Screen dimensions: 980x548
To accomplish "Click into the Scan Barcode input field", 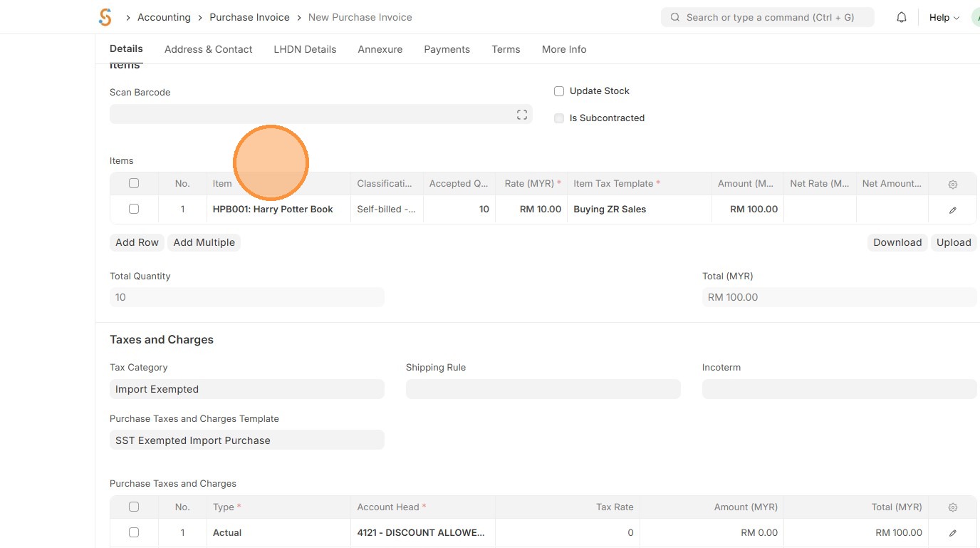I will [310, 115].
